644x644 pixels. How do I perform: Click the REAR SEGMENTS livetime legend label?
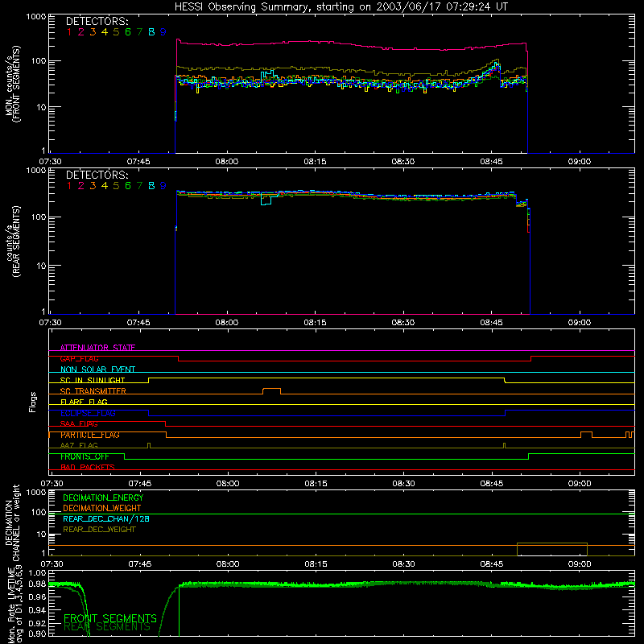tap(107, 627)
